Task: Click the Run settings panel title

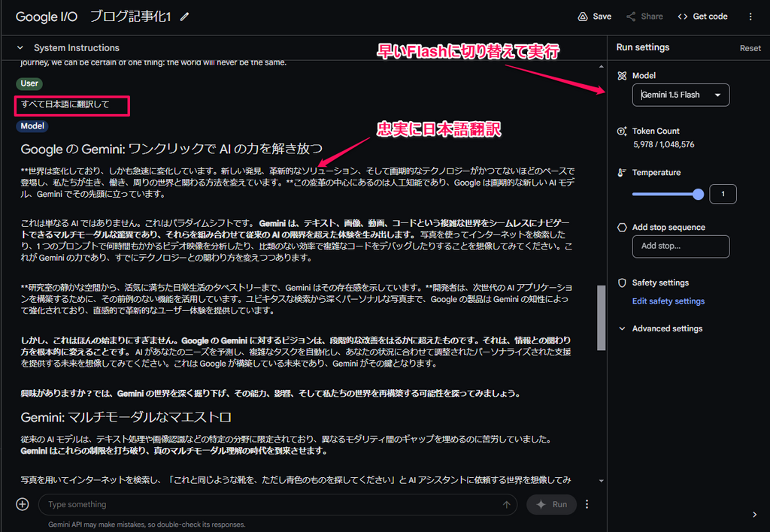Action: click(x=643, y=47)
